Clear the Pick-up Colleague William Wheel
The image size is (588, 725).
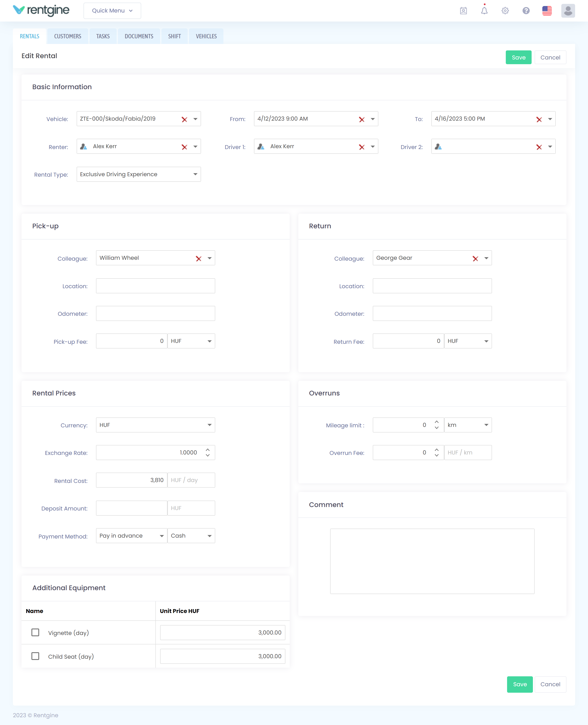coord(198,259)
